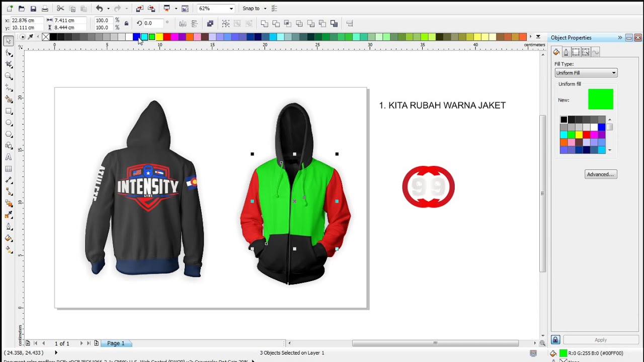
Task: Click the Export icon
Action: tap(151, 9)
